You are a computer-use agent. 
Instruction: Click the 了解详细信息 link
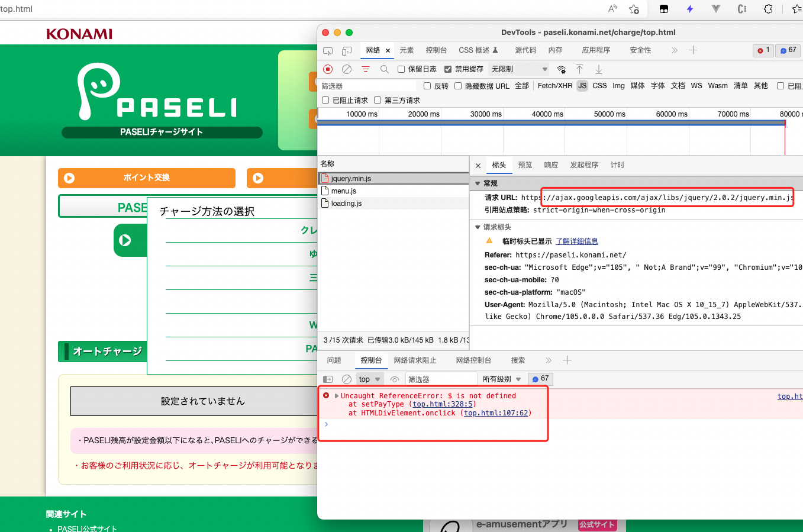[x=576, y=241]
